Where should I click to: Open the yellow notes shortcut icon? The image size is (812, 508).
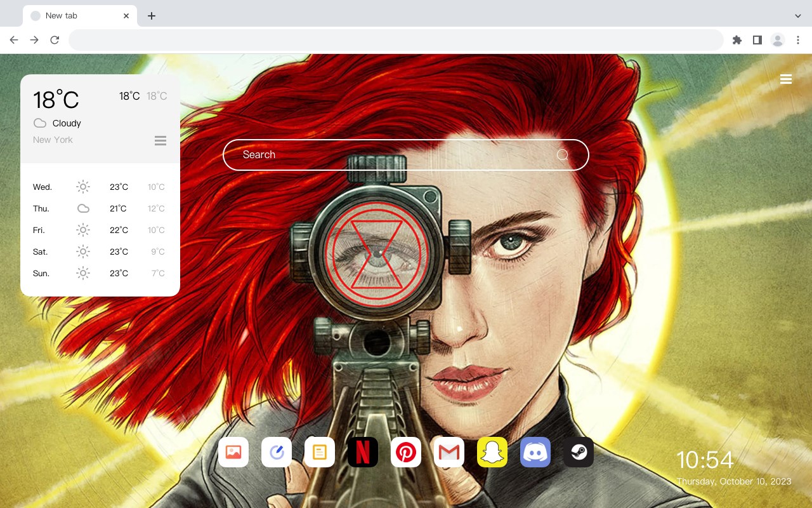tap(320, 452)
